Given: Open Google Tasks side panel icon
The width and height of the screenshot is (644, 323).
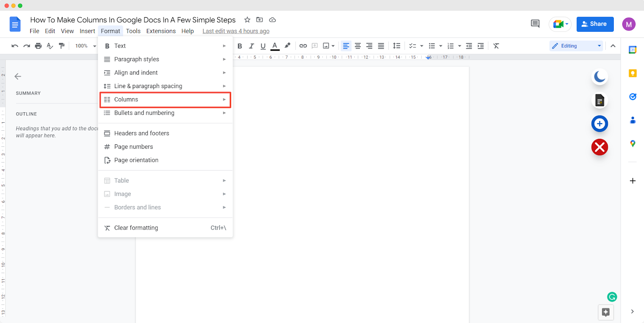Looking at the screenshot, I should point(633,97).
